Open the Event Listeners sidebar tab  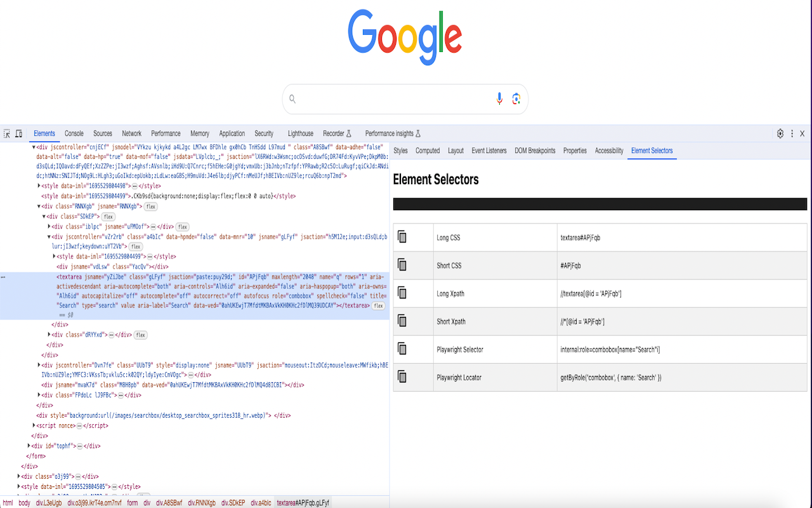pos(489,150)
